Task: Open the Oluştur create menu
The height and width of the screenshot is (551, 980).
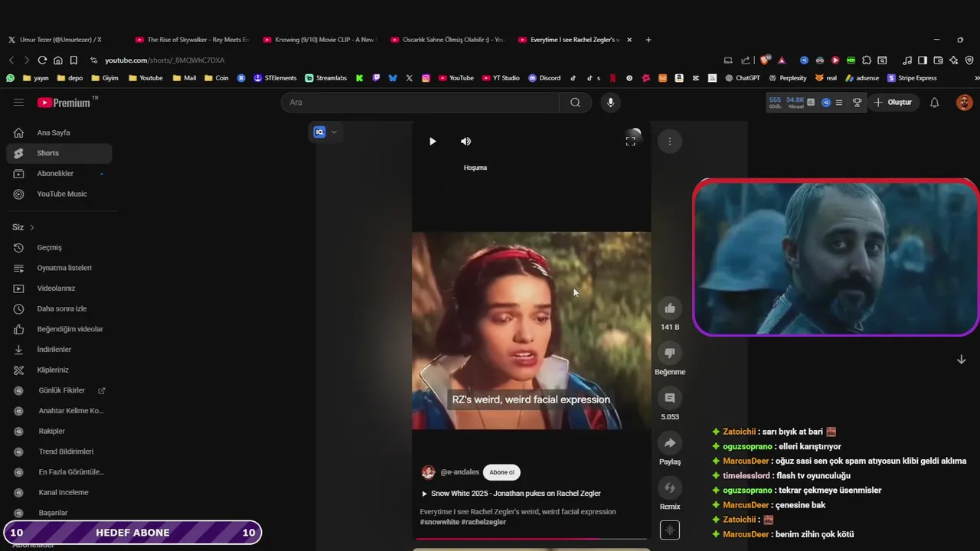Action: pos(893,103)
